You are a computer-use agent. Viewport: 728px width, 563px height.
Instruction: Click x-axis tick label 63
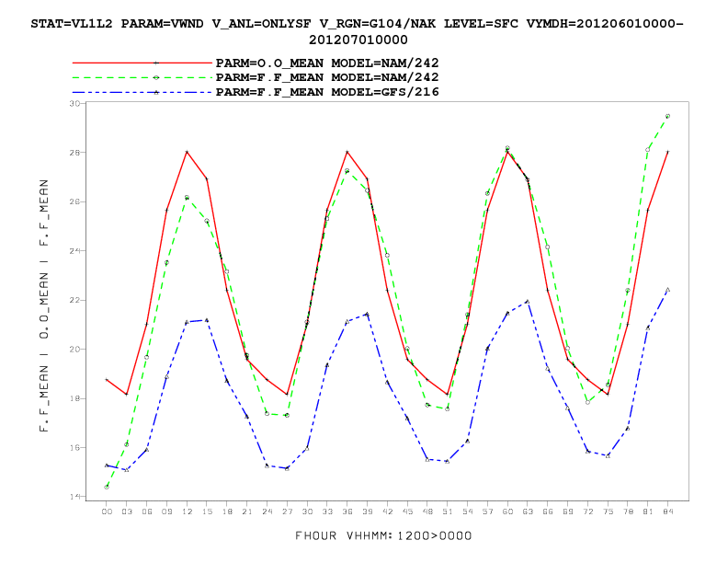[x=528, y=511]
